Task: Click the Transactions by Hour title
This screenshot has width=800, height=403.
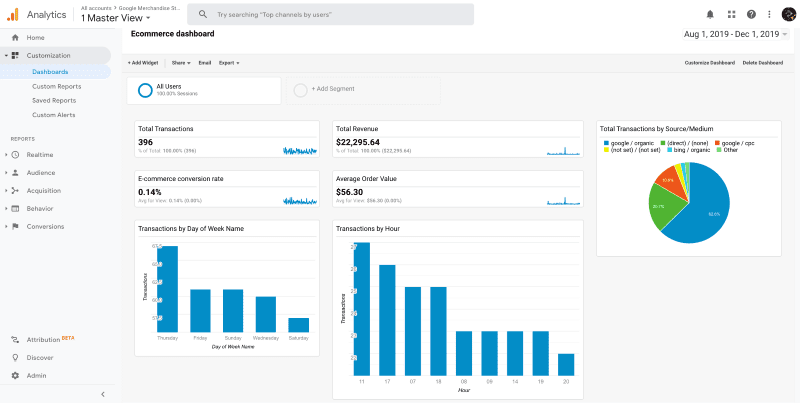Action: coord(368,229)
